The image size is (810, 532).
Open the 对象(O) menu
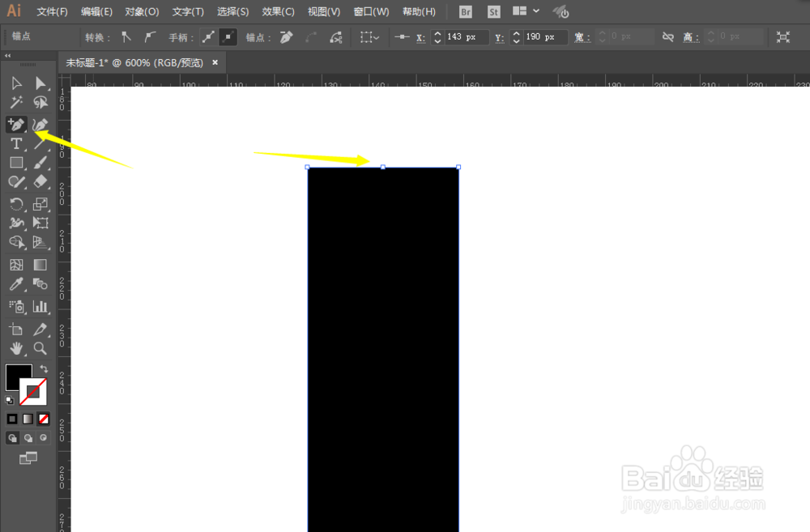point(142,11)
